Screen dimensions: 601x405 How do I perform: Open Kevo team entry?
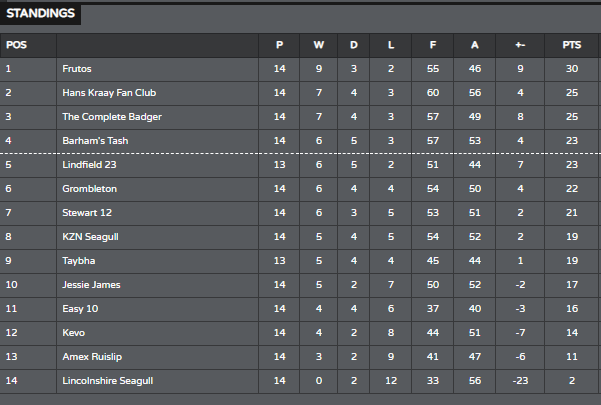click(x=74, y=333)
